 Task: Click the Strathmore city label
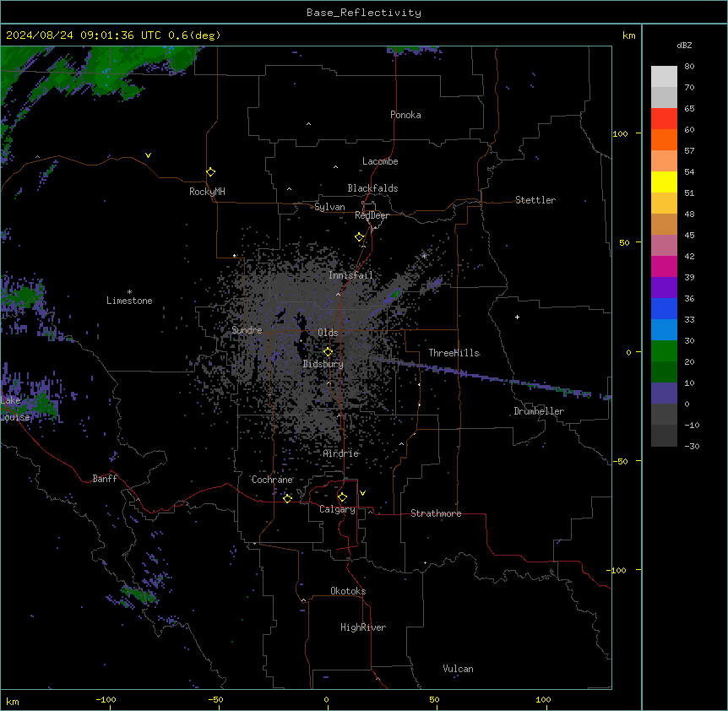[x=436, y=513]
